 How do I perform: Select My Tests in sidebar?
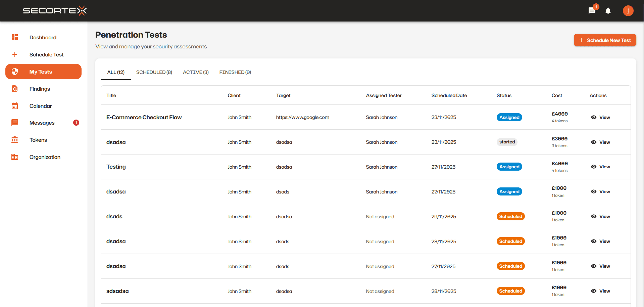tap(43, 72)
